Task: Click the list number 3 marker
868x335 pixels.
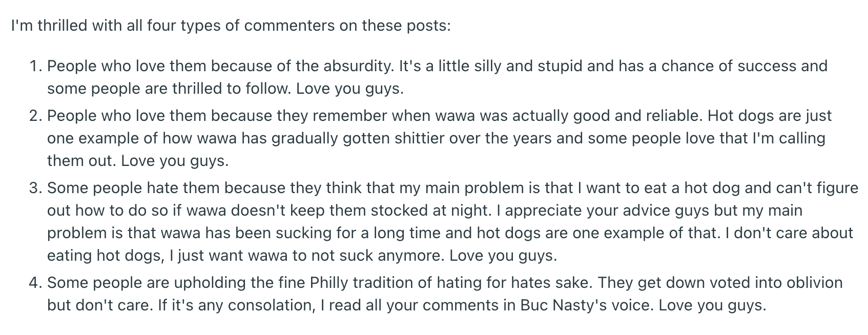Action: point(35,188)
